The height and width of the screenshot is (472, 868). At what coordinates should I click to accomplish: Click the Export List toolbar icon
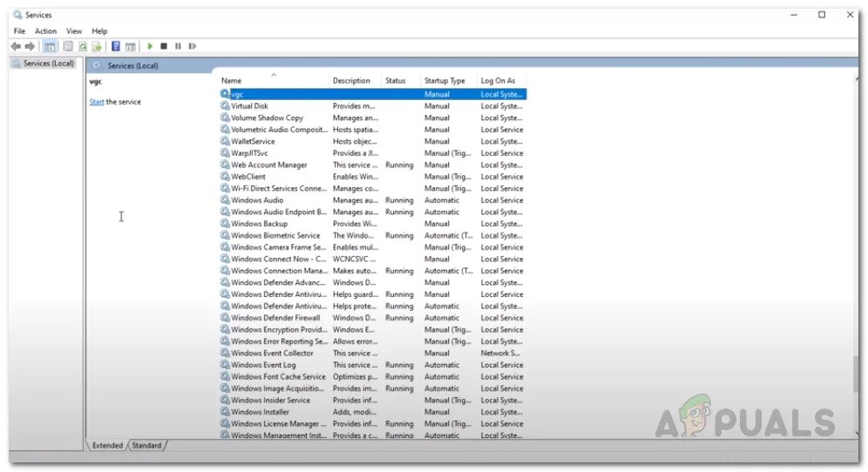pyautogui.click(x=97, y=46)
